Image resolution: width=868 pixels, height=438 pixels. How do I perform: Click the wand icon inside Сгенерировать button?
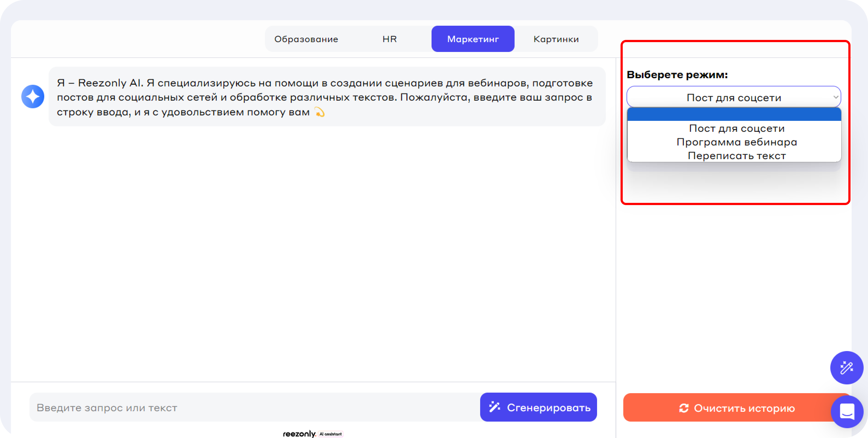click(494, 407)
